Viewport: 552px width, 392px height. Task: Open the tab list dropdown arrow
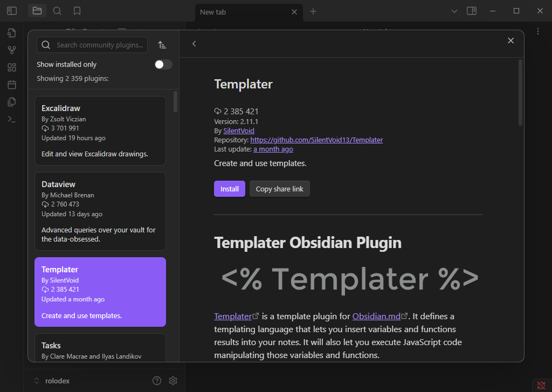[x=454, y=11]
